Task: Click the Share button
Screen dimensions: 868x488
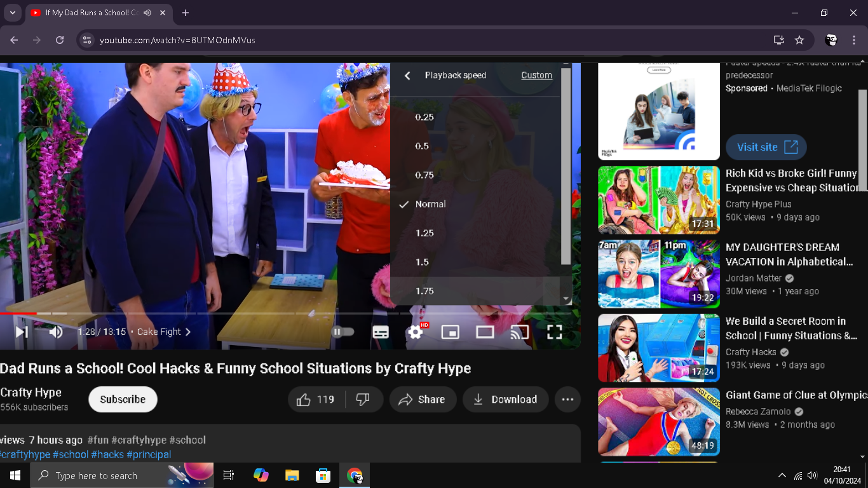Action: coord(423,399)
